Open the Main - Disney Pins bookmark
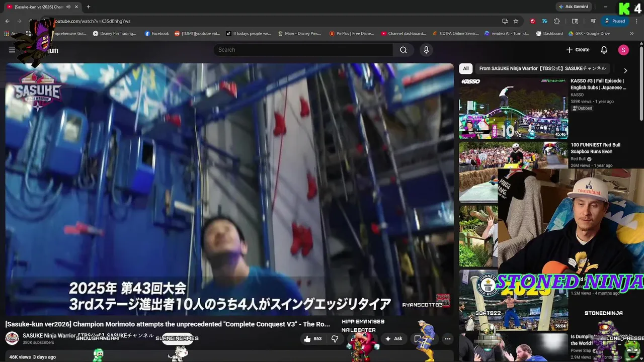This screenshot has width=644, height=362. (x=299, y=34)
